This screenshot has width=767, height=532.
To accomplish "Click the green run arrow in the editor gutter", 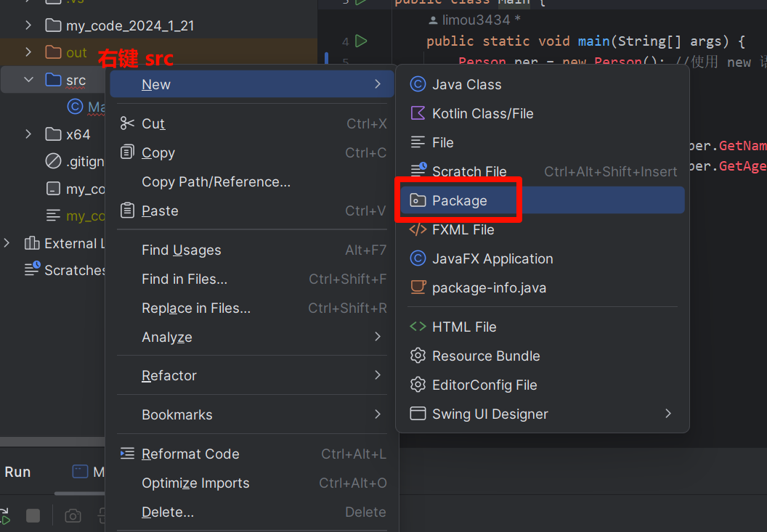I will pos(362,41).
